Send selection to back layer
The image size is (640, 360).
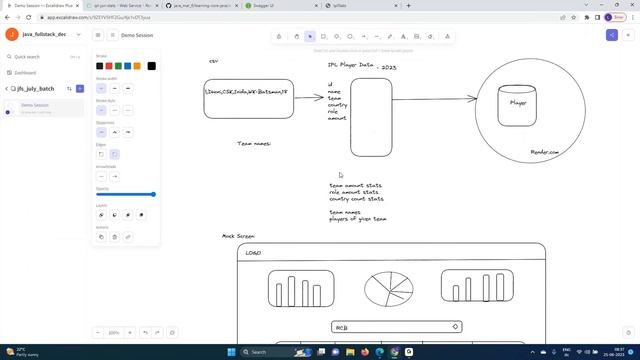(101, 215)
